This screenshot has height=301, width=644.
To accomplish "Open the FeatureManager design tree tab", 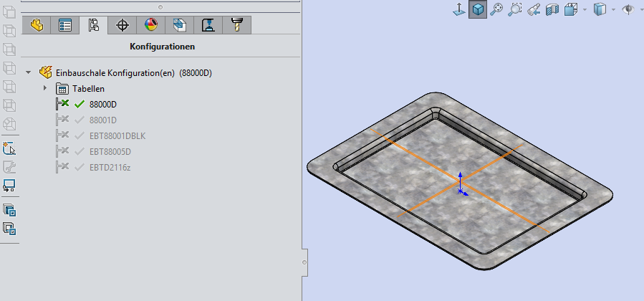I will [x=36, y=26].
